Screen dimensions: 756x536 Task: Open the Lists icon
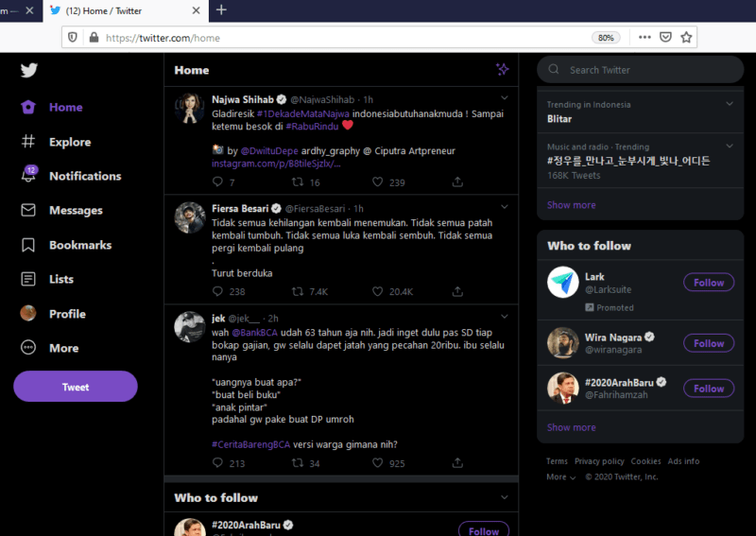coord(28,279)
